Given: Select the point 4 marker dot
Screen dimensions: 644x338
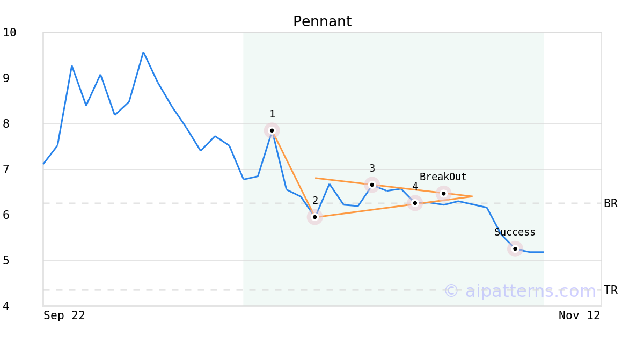Looking at the screenshot, I should (415, 203).
